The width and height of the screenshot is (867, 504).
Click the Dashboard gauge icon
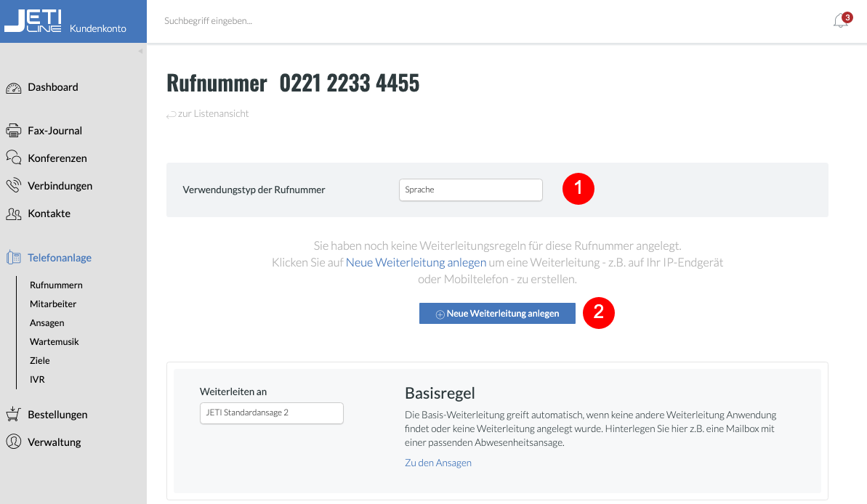(x=13, y=88)
